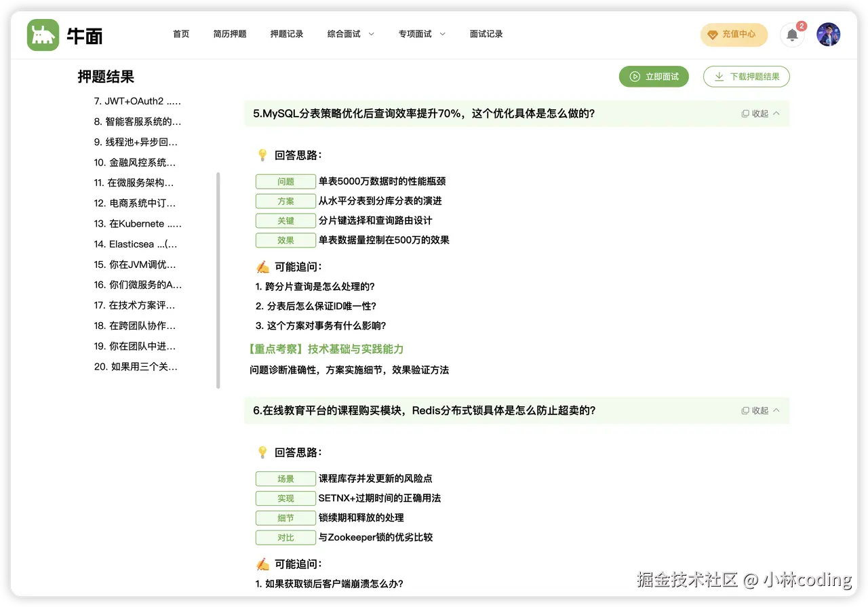The height and width of the screenshot is (607, 868).
Task: Click the 对比 tag pill
Action: pyautogui.click(x=285, y=537)
